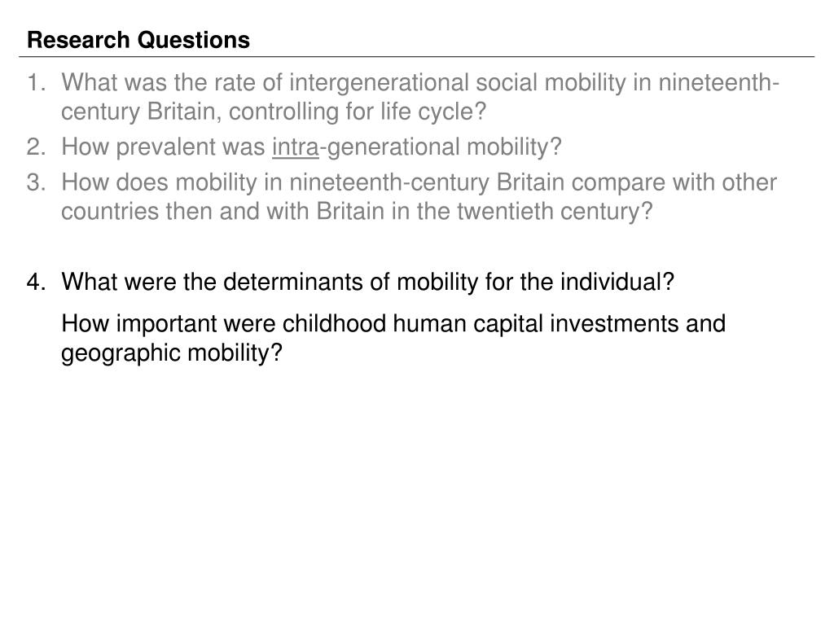Image resolution: width=834 pixels, height=644 pixels.
Task: Click the Research Questions slide title
Action: coord(138,41)
